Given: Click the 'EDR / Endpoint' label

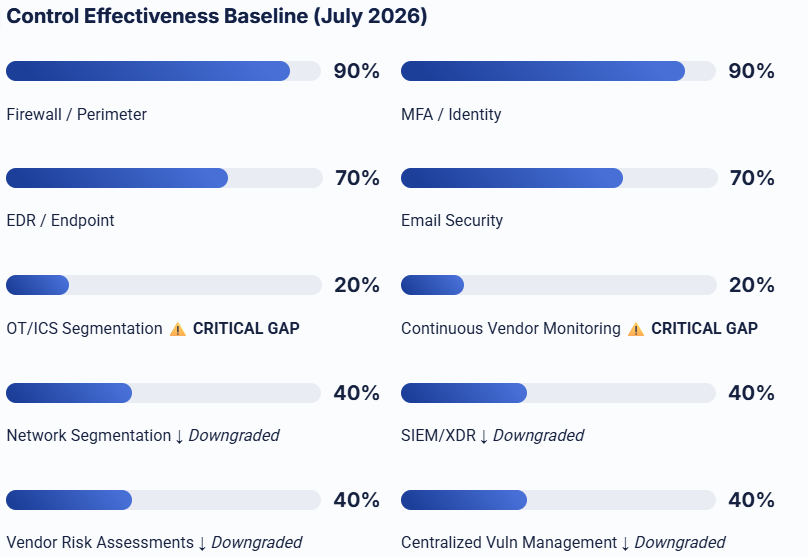Looking at the screenshot, I should coord(60,221).
